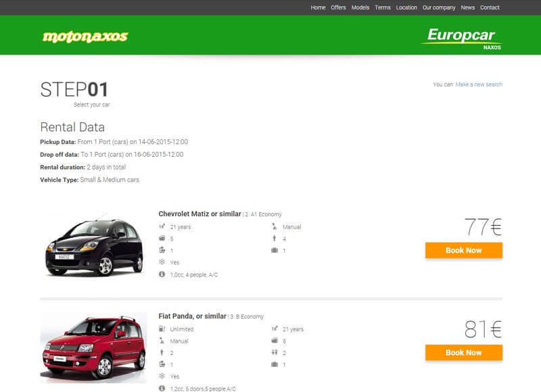
Task: Book the Chevrolet Matiz with Book Now
Action: tap(464, 250)
